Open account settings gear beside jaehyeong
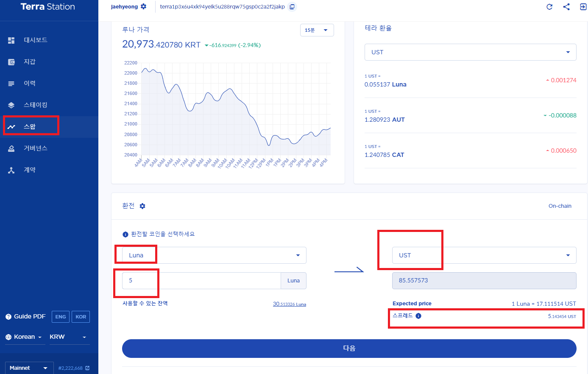 click(x=144, y=7)
